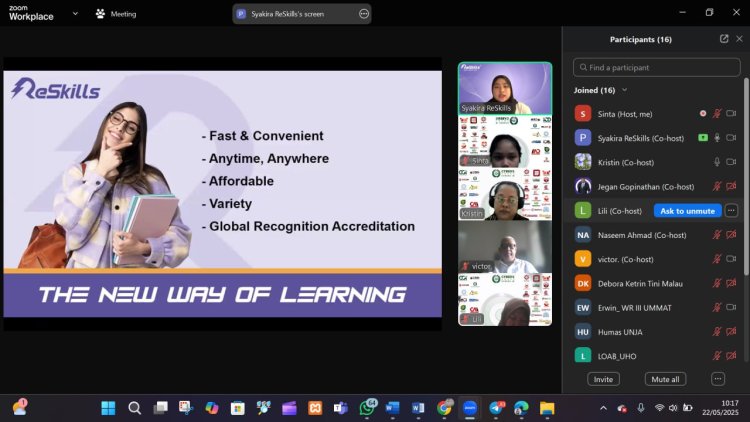
Task: Click Debora Ketrin Tini Malau's muted mic icon
Action: click(717, 283)
